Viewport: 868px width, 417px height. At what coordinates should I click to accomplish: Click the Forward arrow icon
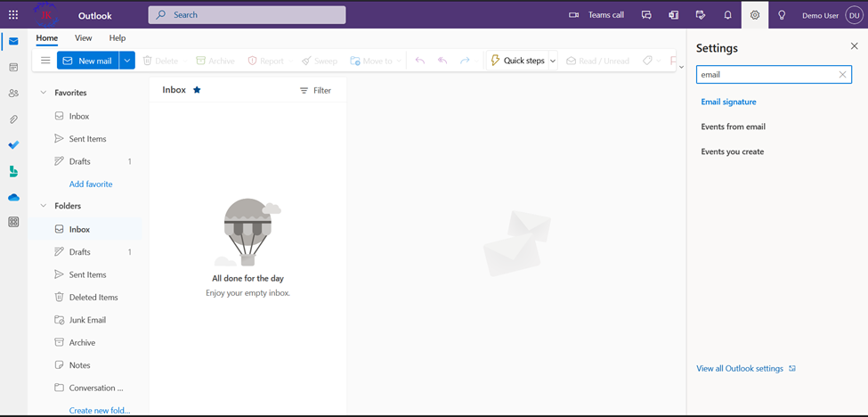coord(465,61)
